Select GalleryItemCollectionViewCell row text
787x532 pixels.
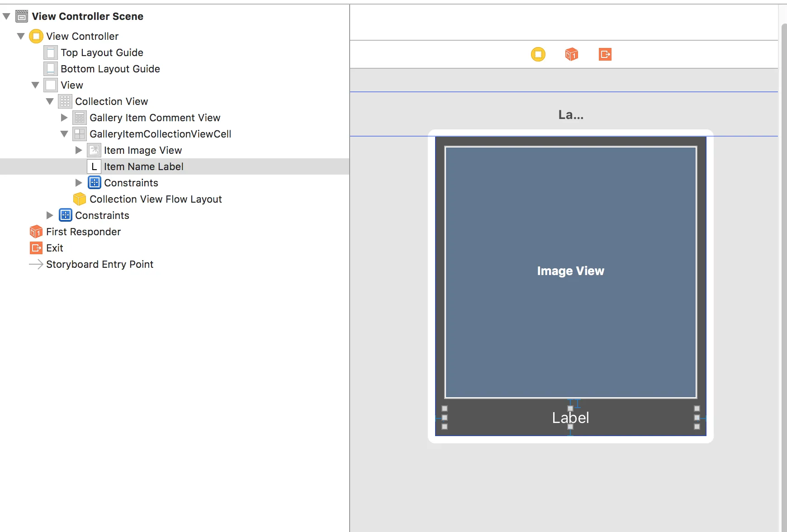[x=161, y=134]
